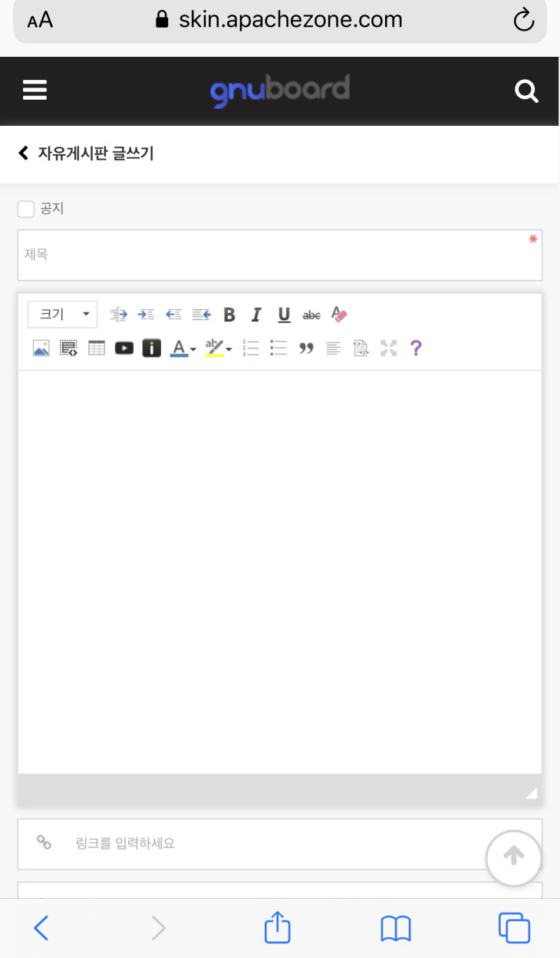Check the 공지 notice checkbox

coord(26,209)
